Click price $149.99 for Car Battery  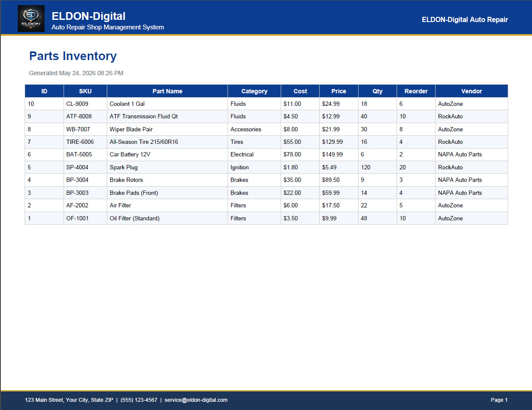pyautogui.click(x=333, y=154)
